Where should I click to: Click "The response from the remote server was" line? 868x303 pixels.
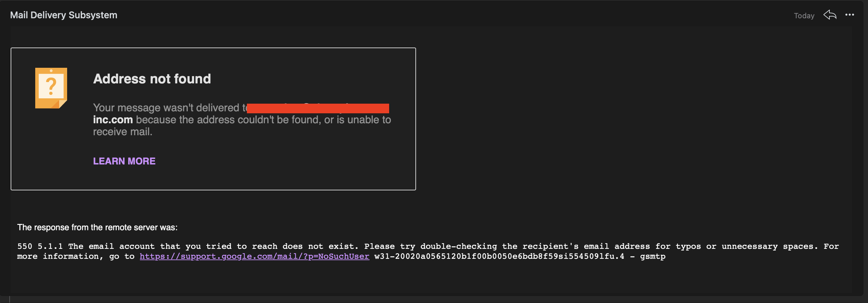point(97,228)
